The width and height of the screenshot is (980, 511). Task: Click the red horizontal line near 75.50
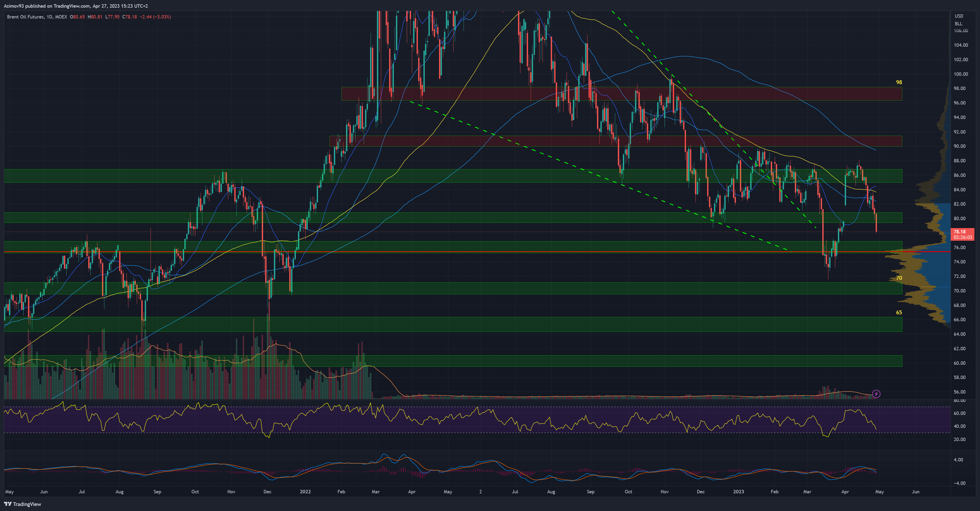[x=456, y=252]
